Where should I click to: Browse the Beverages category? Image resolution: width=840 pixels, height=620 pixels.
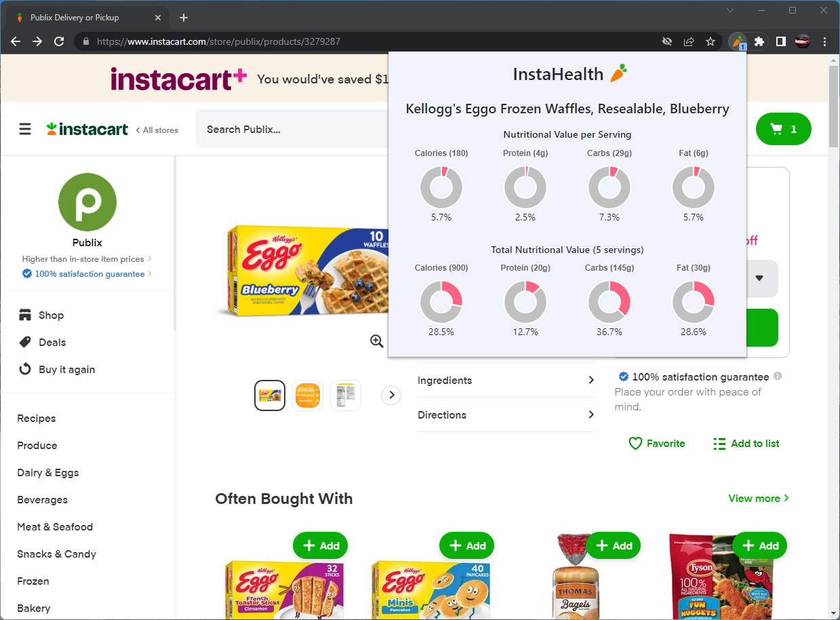coord(43,500)
